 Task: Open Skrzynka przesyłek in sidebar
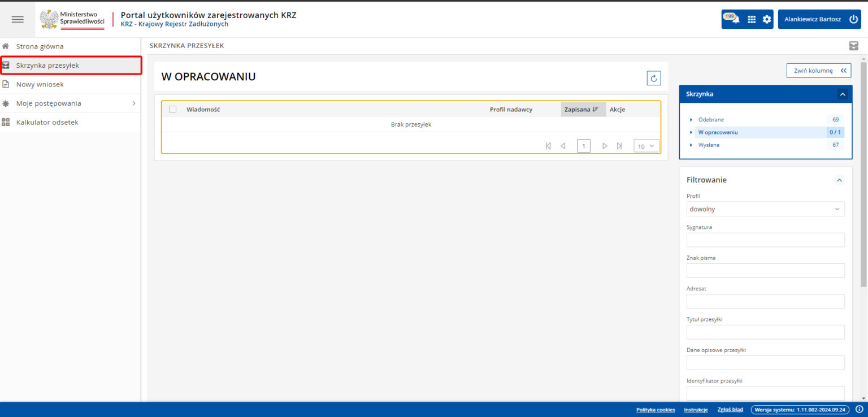click(70, 66)
